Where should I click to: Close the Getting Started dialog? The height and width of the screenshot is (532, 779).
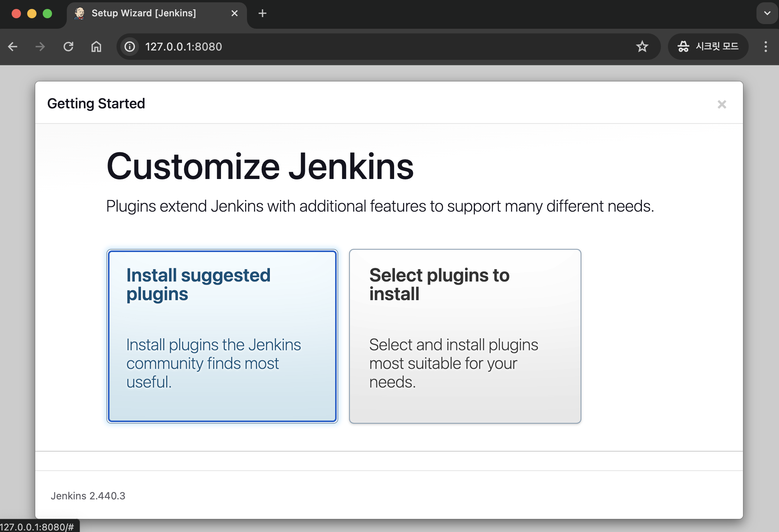[722, 104]
